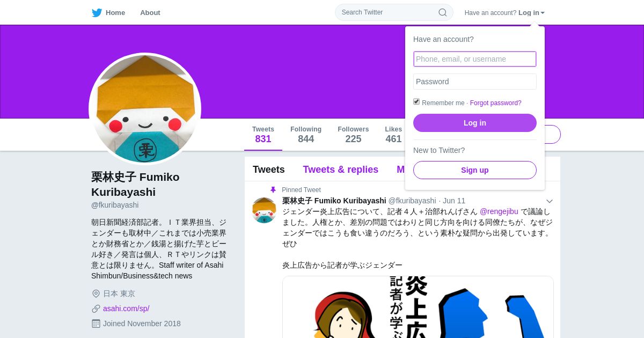This screenshot has width=644, height=338.
Task: View the Followers 225 count
Action: [353, 135]
